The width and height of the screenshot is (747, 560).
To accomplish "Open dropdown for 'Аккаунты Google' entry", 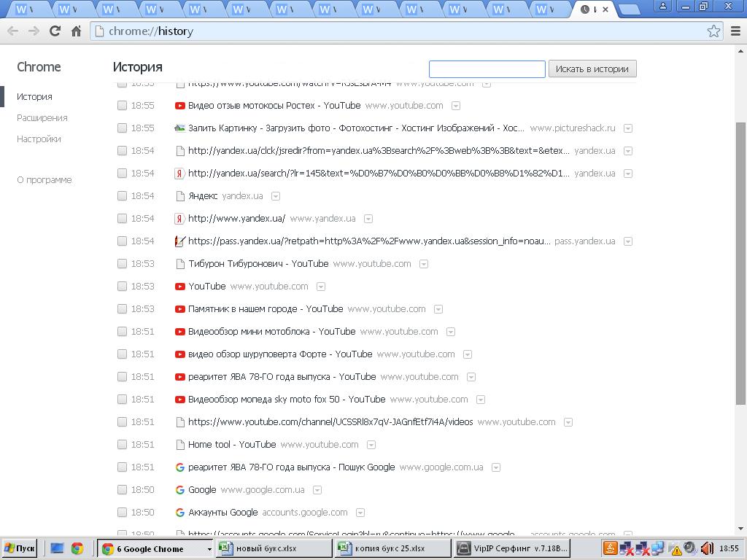I will point(360,513).
